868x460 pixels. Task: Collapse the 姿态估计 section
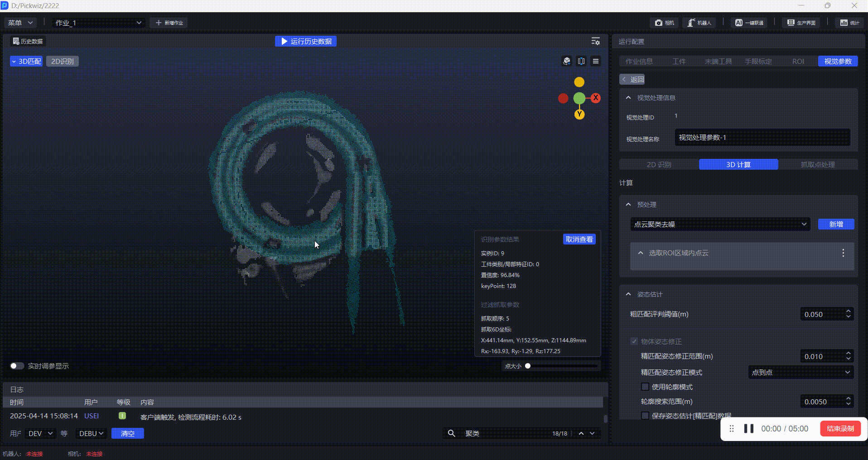(x=628, y=294)
